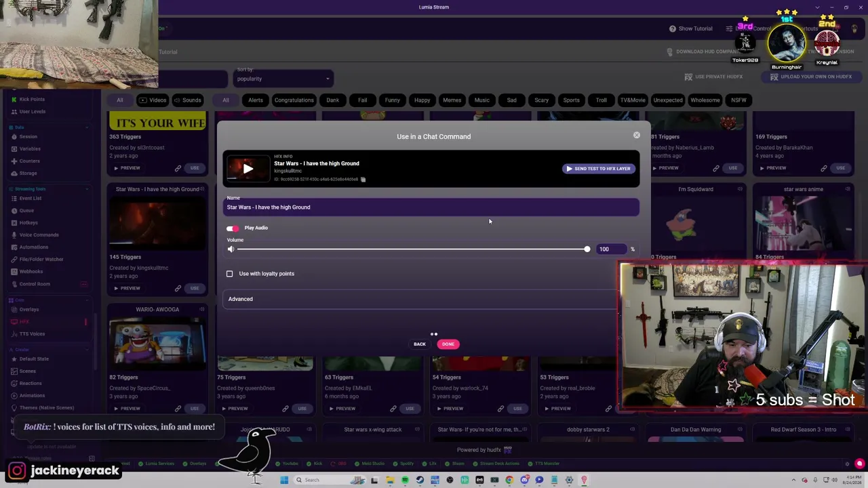
Task: Select the All media type filter
Action: (x=119, y=100)
